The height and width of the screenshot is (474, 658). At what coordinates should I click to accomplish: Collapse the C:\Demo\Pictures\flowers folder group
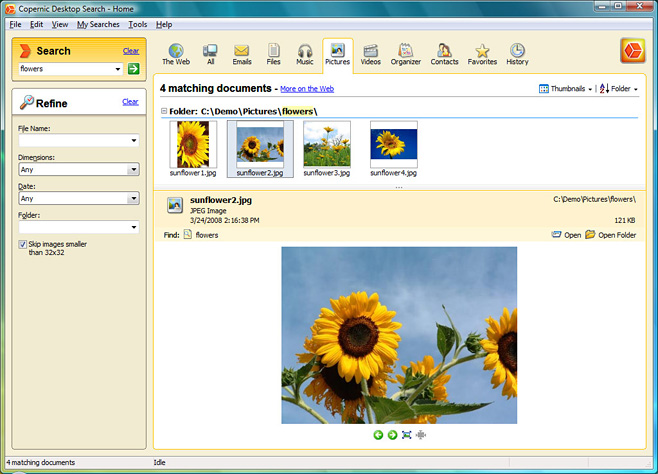(x=164, y=111)
